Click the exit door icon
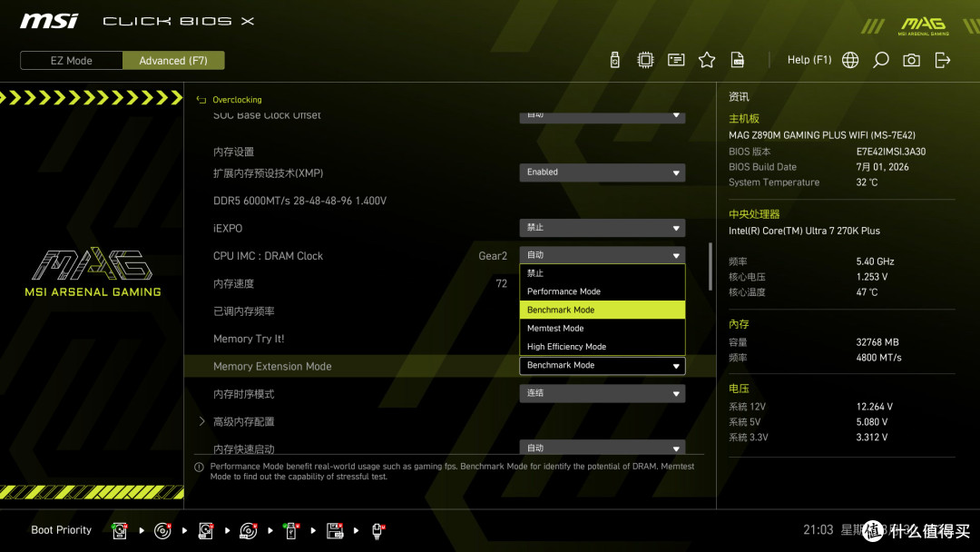This screenshot has height=552, width=980. 943,60
